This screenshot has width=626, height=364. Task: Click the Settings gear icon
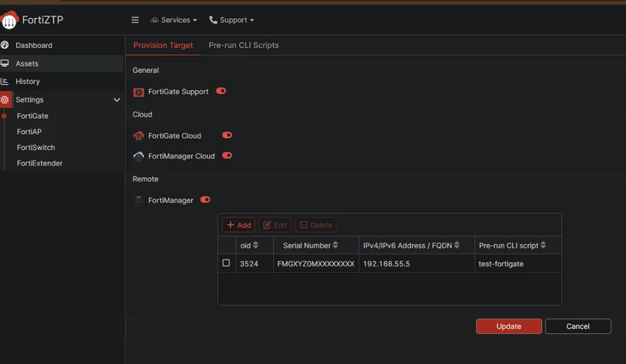[6, 99]
